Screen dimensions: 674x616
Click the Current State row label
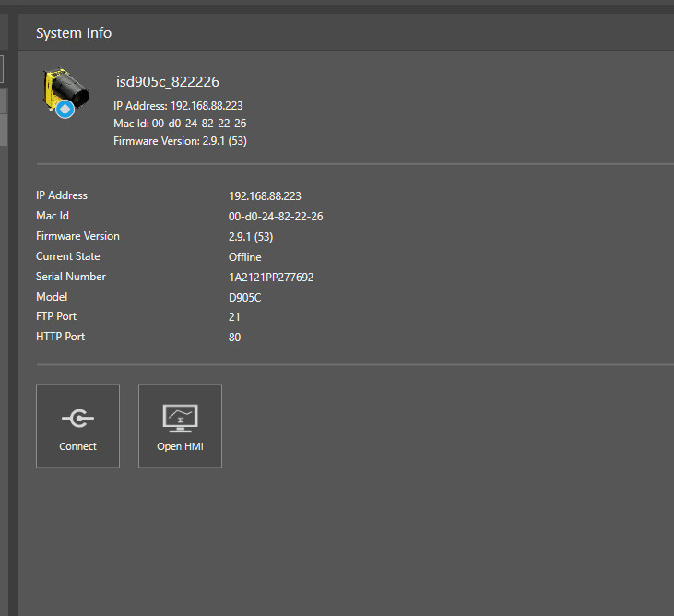tap(68, 256)
